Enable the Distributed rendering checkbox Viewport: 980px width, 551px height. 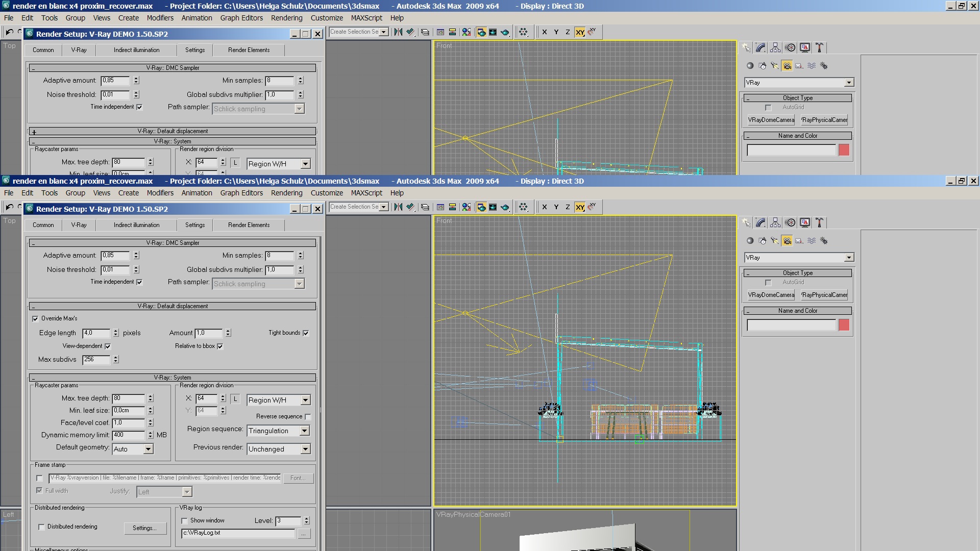tap(41, 527)
